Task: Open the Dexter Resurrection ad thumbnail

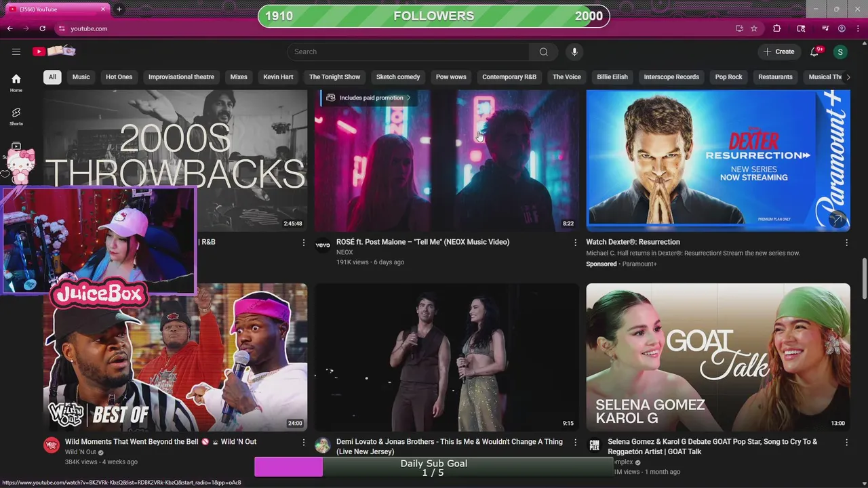Action: click(x=718, y=161)
